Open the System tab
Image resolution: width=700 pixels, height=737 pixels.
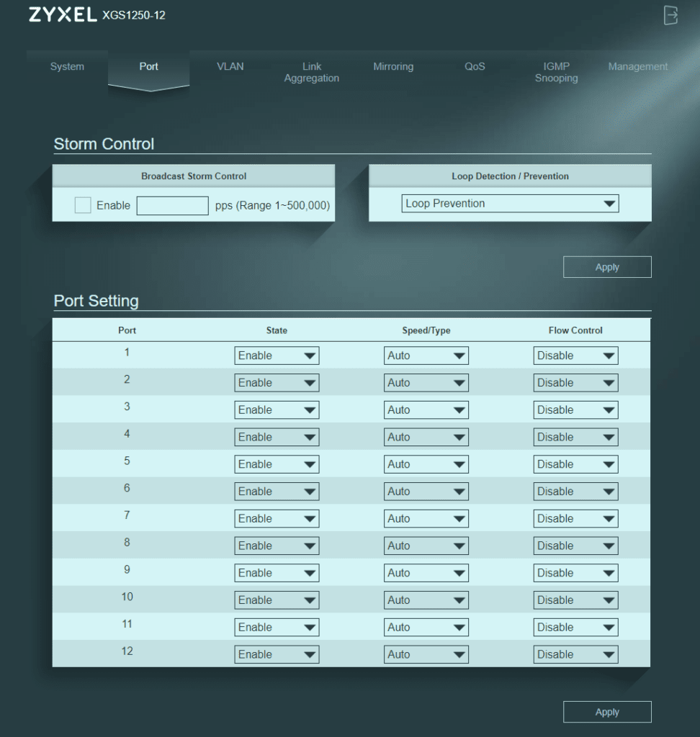67,67
